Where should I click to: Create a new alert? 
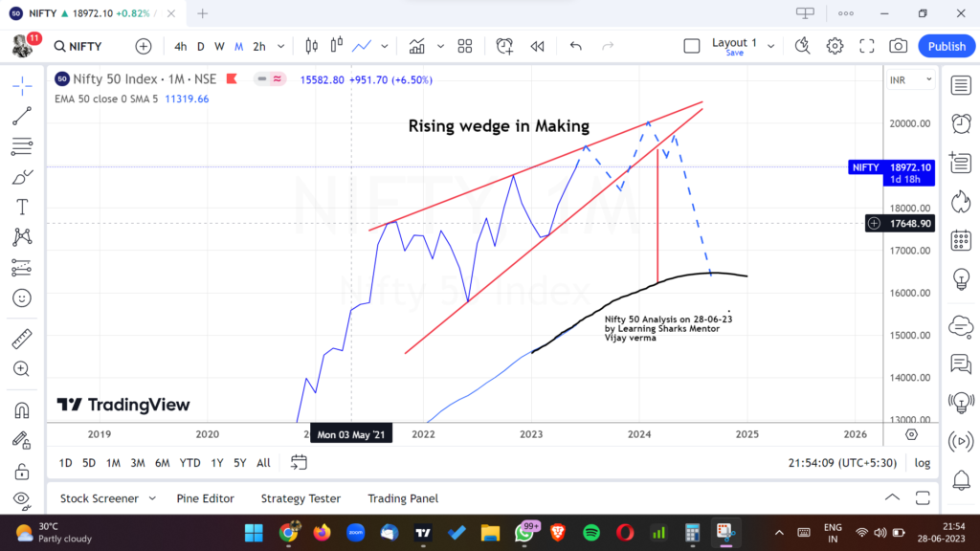tap(504, 46)
